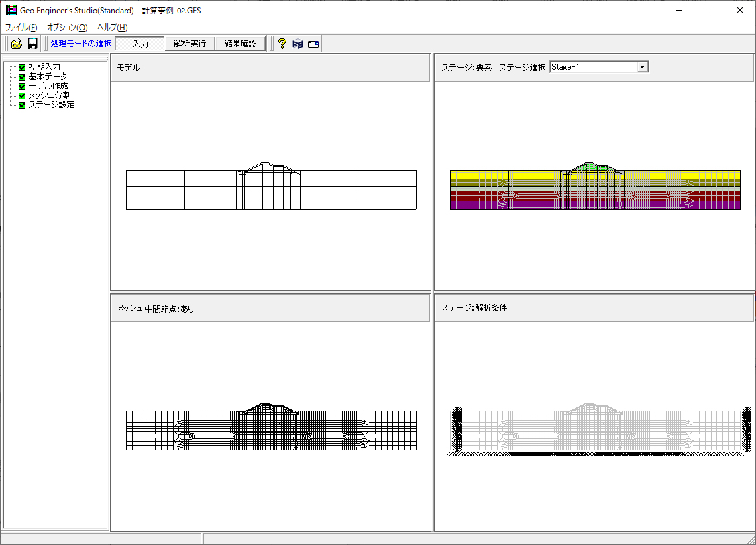Click the 3D box toolbar icon
The width and height of the screenshot is (756, 545).
click(297, 44)
